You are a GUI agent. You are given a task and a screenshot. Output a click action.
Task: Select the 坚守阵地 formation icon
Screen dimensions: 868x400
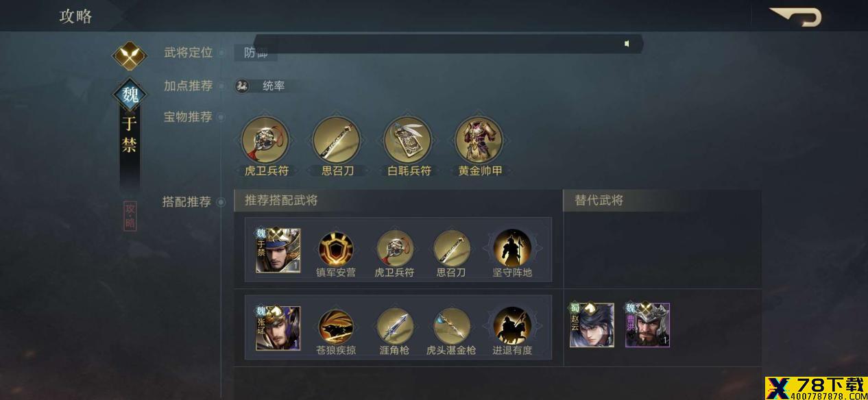click(512, 248)
